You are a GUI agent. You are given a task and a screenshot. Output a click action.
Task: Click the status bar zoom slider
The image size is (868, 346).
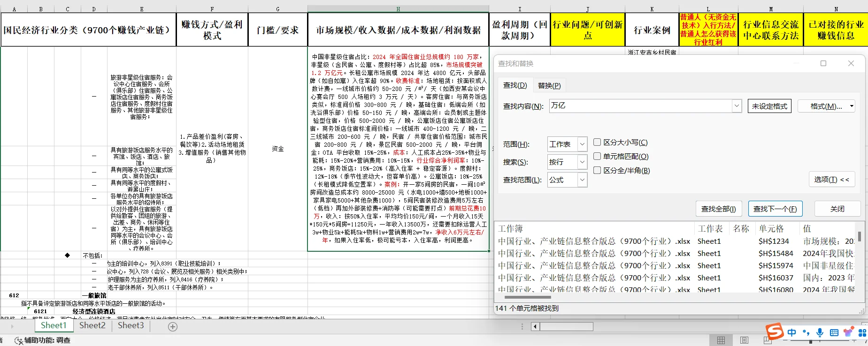click(811, 341)
